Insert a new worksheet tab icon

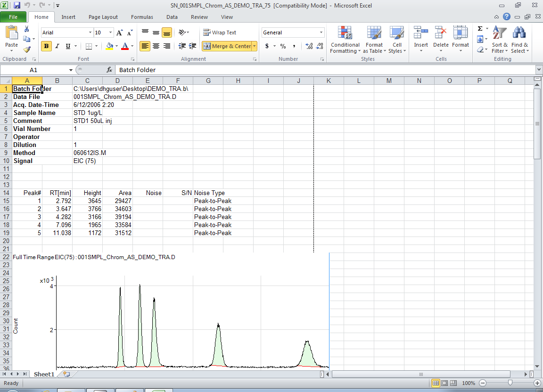[x=66, y=374]
